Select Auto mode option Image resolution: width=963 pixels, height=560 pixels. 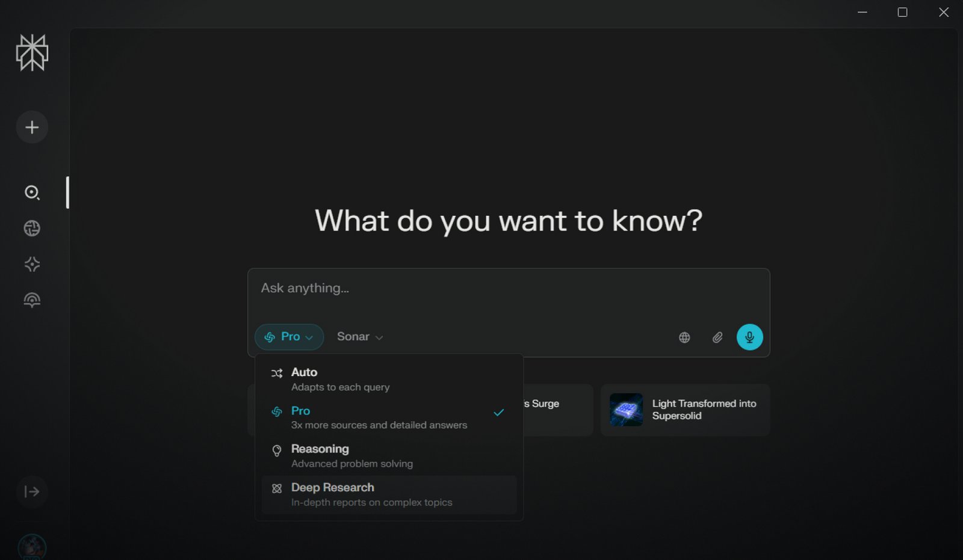click(x=389, y=379)
